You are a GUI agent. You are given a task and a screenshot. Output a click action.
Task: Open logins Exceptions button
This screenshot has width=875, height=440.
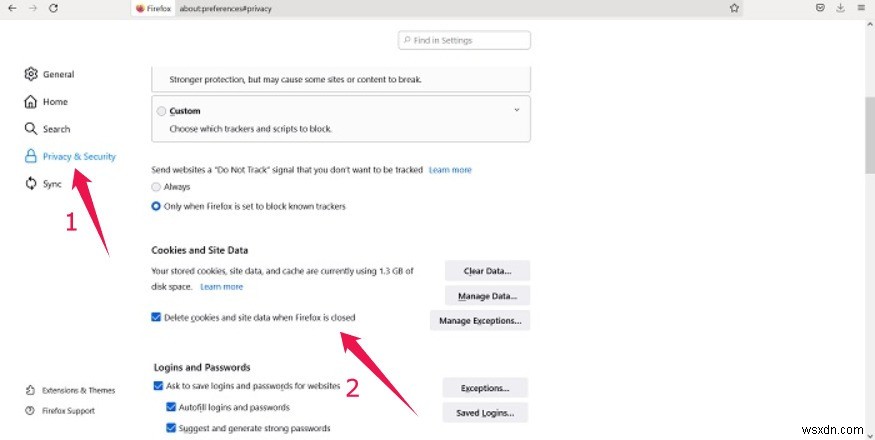485,388
